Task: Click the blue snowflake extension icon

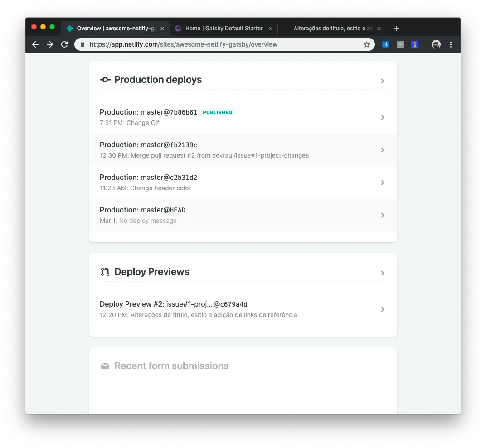Action: [385, 44]
